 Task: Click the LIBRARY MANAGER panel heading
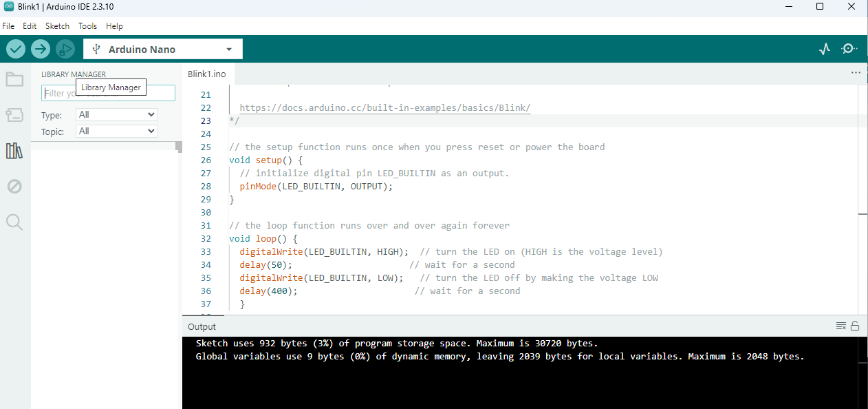click(x=74, y=74)
